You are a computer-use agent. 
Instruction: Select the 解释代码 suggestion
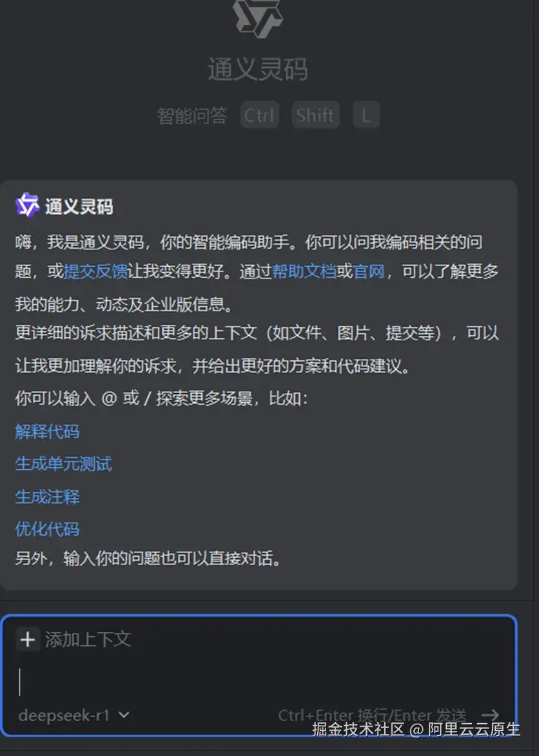(x=47, y=431)
